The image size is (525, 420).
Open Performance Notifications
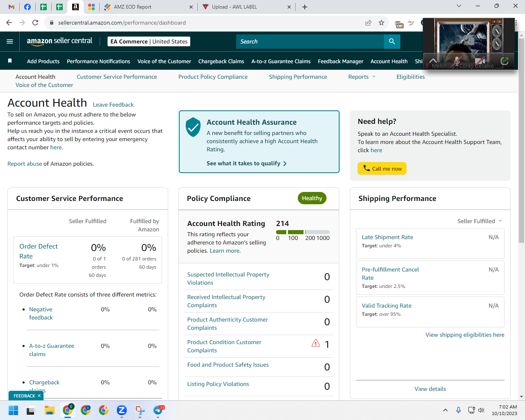98,61
